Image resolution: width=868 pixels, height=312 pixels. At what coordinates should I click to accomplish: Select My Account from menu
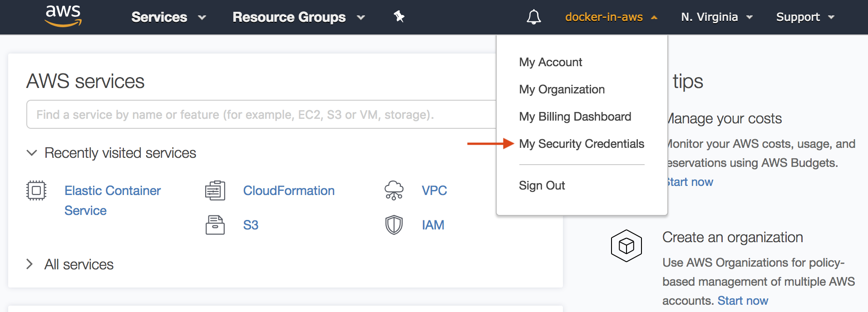coord(550,62)
